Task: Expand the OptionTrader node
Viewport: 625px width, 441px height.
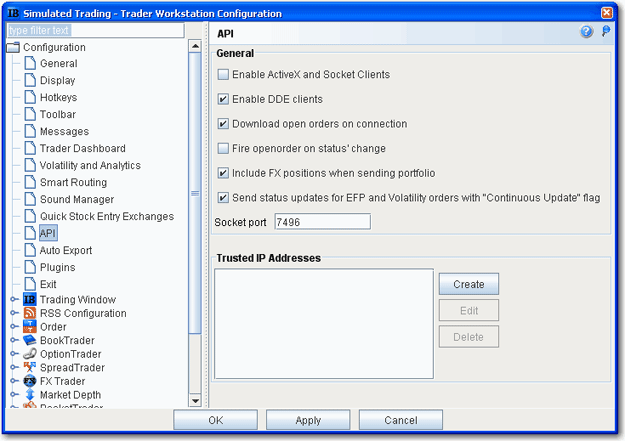Action: 14,354
